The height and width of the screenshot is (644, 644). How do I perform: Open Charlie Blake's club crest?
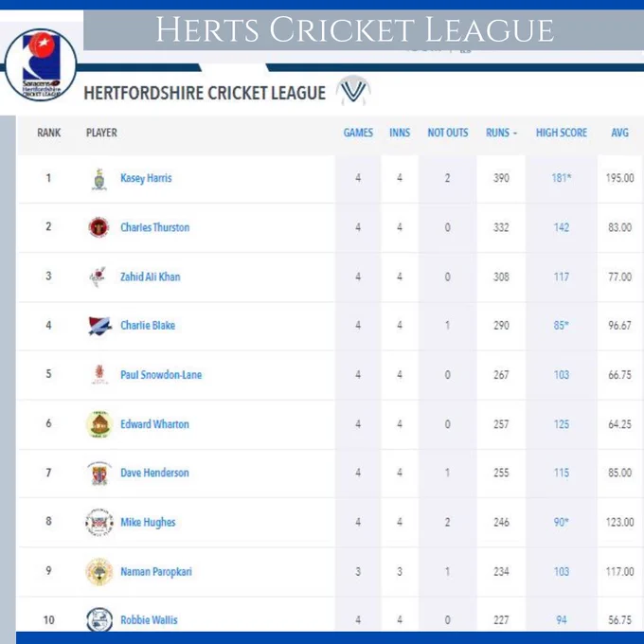pyautogui.click(x=99, y=326)
